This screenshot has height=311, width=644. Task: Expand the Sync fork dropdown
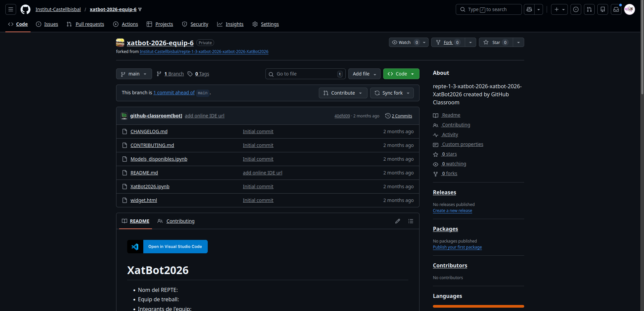(392, 93)
